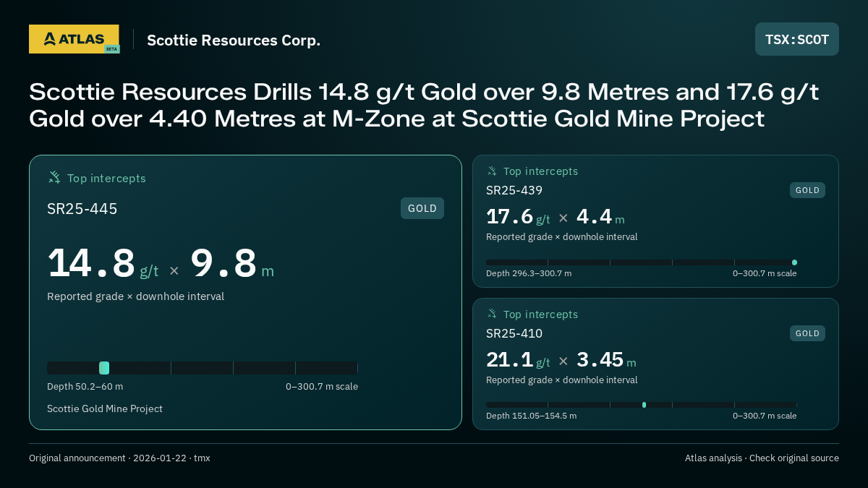Screen dimensions: 868x488
Task: Click 'Top intercepts' label in SR25-439 card
Action: [540, 171]
